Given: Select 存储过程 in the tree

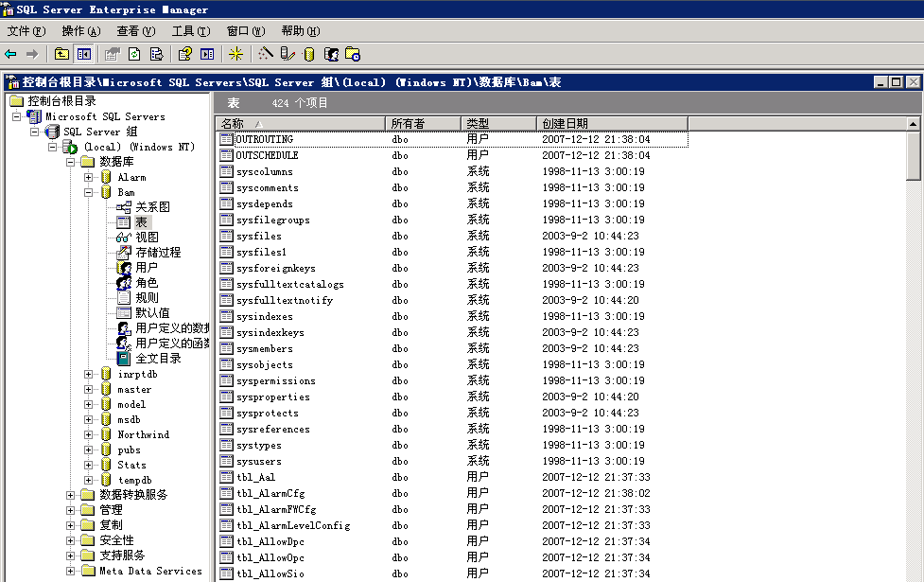Looking at the screenshot, I should tap(158, 253).
